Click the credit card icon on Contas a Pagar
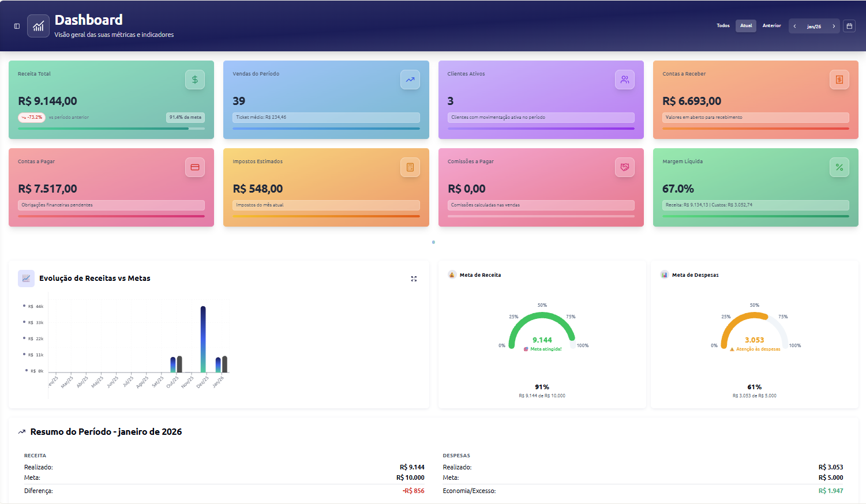866x504 pixels. coord(195,167)
